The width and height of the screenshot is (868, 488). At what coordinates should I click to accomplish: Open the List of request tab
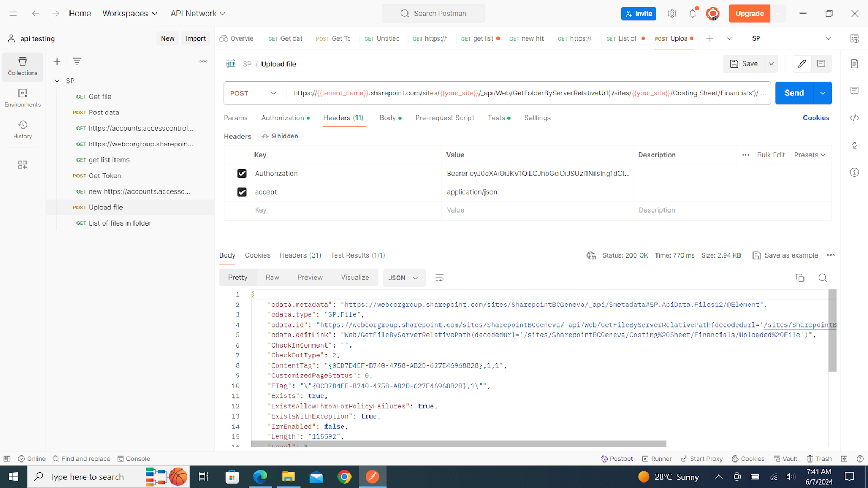point(625,38)
